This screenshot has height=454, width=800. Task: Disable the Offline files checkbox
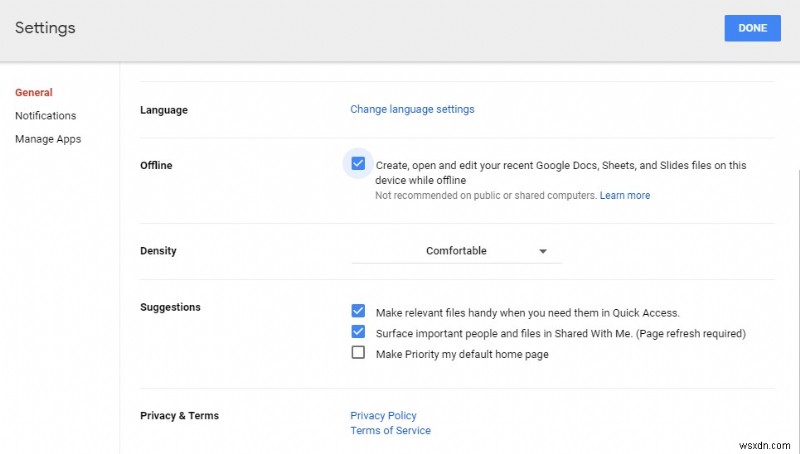tap(358, 164)
